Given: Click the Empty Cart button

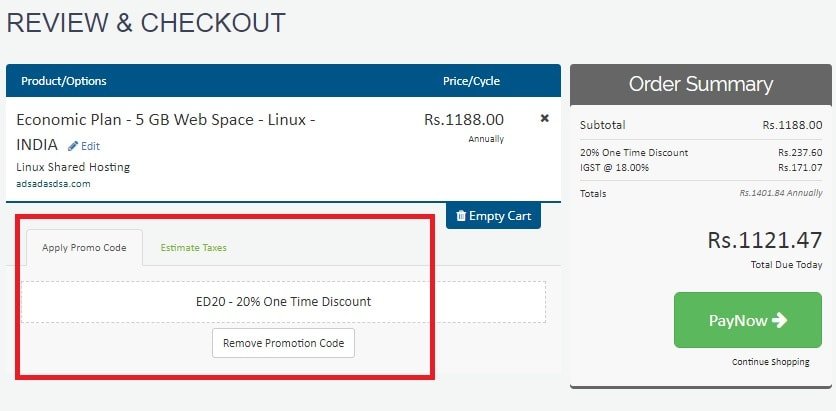Looking at the screenshot, I should click(x=493, y=215).
